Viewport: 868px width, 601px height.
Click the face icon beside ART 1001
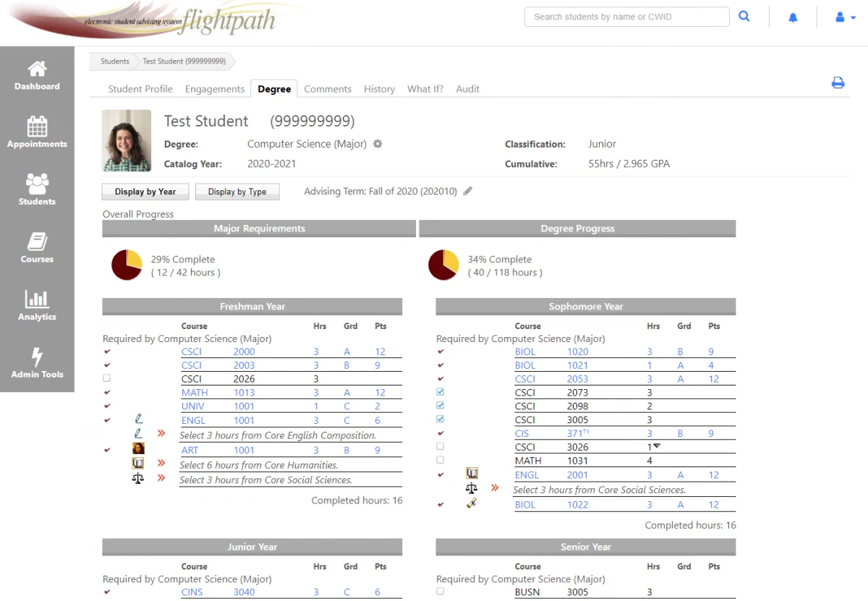pyautogui.click(x=138, y=448)
